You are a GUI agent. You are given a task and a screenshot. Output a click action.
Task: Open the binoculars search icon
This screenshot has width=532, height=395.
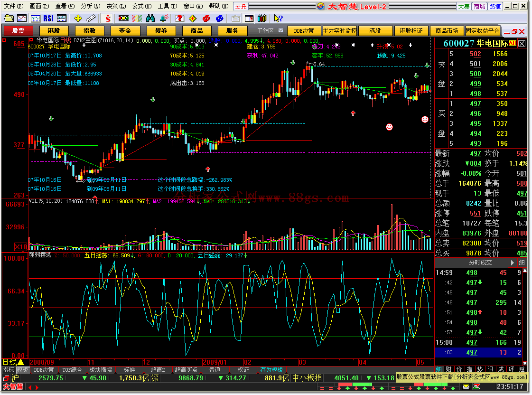click(150, 19)
